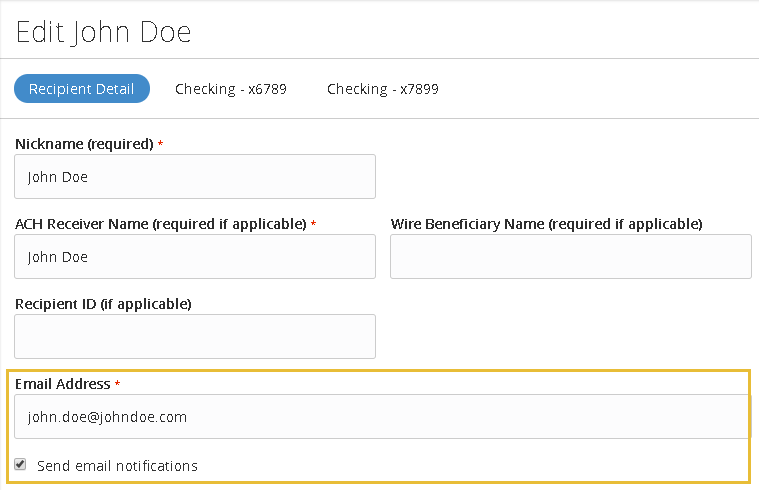Toggle the Send email notifications checkbox

(x=20, y=465)
